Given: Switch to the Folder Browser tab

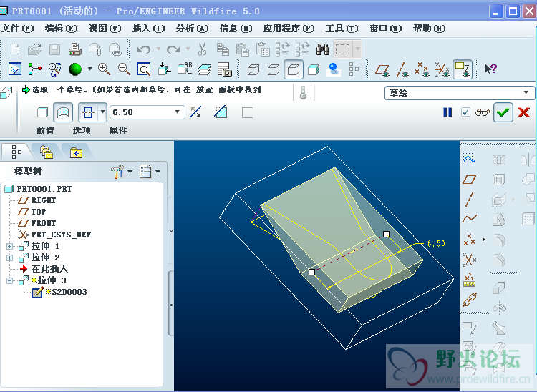Looking at the screenshot, I should (47, 152).
